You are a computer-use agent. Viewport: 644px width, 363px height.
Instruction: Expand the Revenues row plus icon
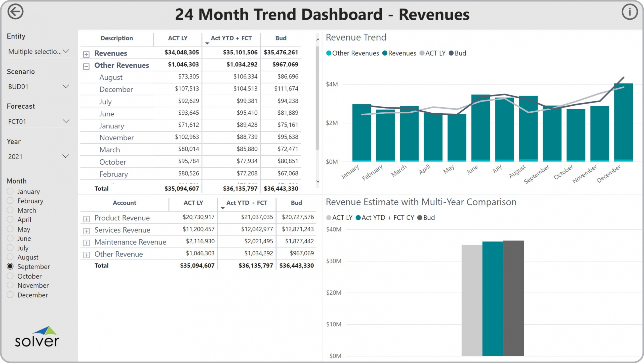(x=86, y=54)
